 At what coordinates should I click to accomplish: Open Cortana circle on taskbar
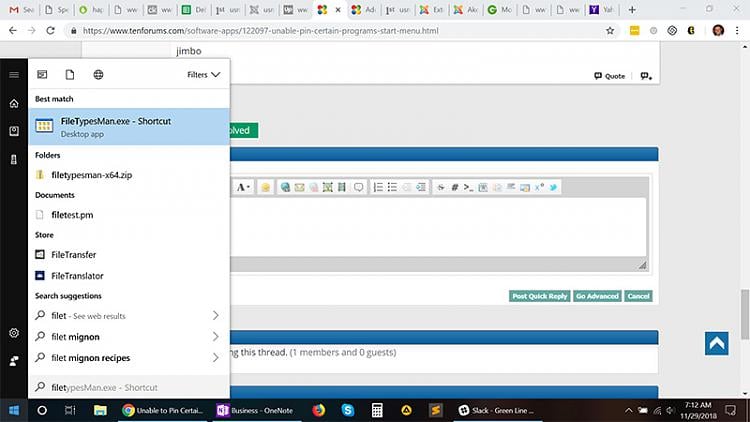pos(42,410)
